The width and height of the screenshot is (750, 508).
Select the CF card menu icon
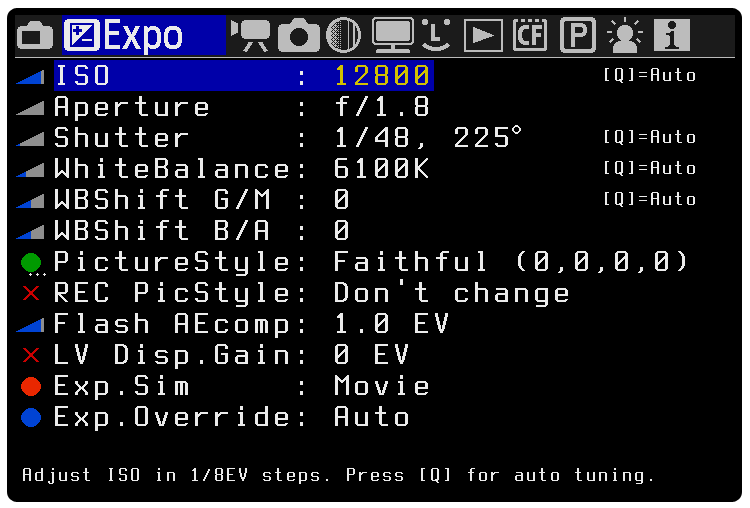tap(530, 36)
